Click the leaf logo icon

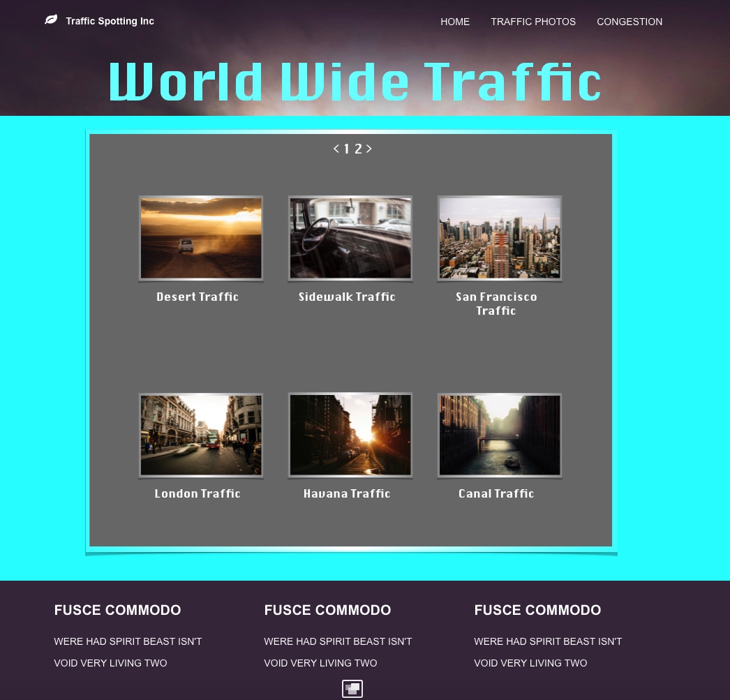pyautogui.click(x=51, y=20)
